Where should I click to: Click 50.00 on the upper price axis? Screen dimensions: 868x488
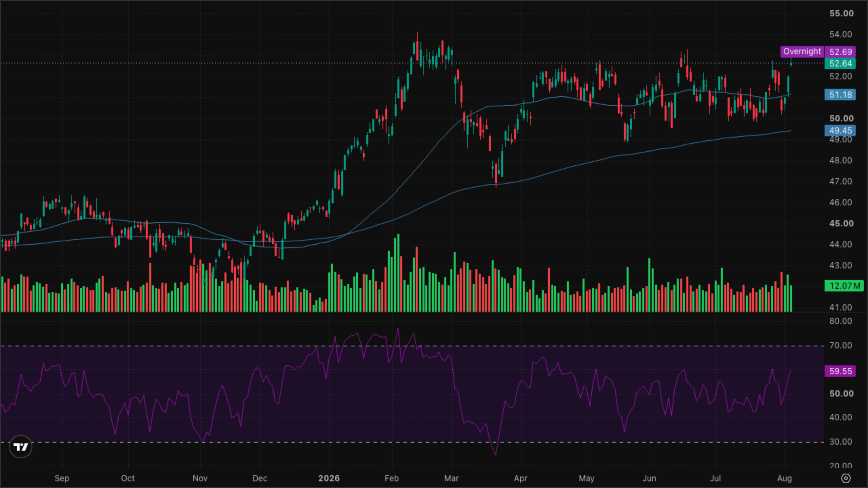tap(841, 119)
